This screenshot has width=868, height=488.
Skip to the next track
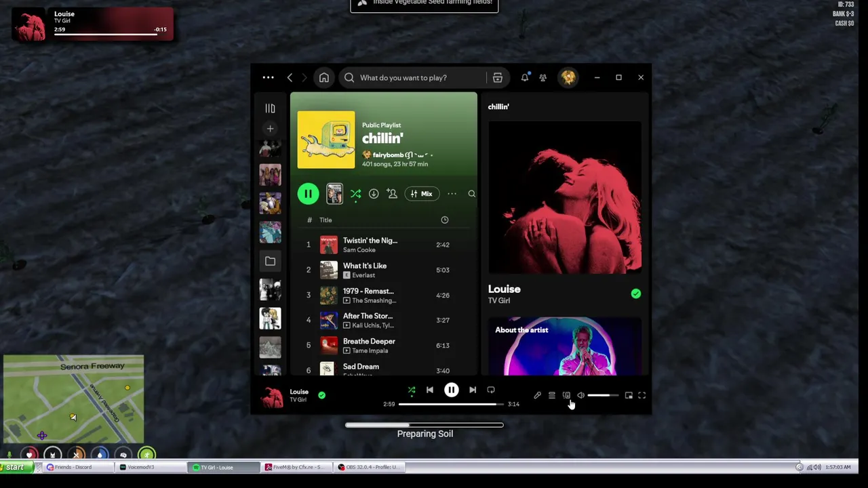tap(473, 390)
